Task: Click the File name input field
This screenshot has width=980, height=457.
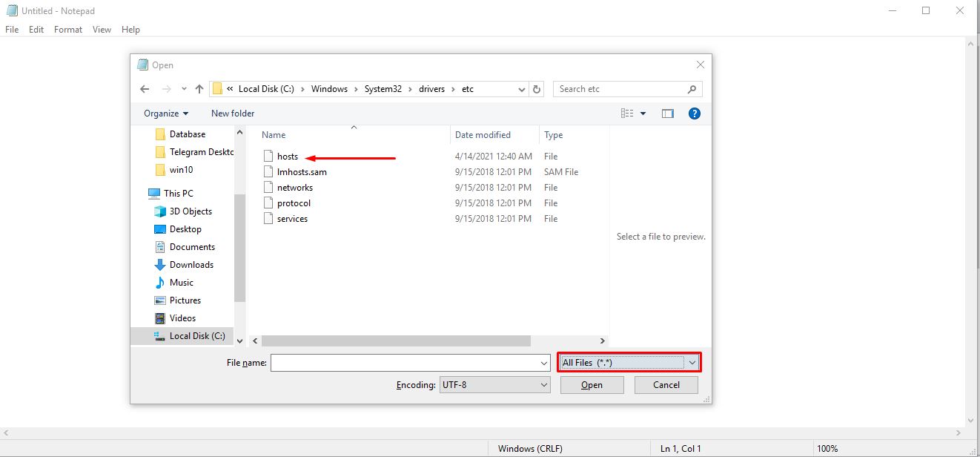Action: (x=405, y=363)
